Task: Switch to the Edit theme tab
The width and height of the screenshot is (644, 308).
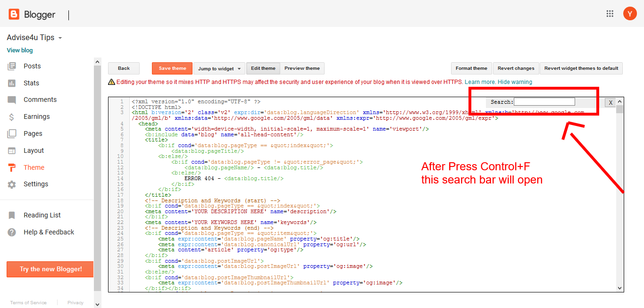Action: pyautogui.click(x=263, y=68)
